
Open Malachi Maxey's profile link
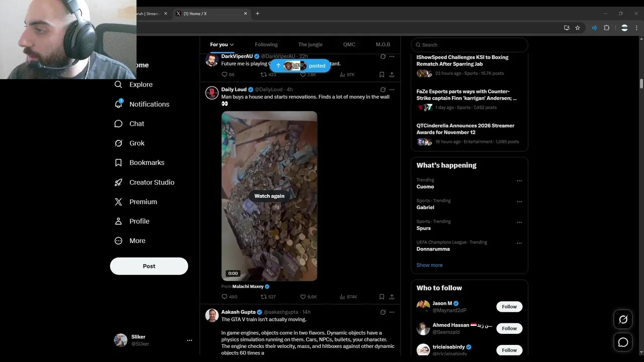(x=248, y=287)
